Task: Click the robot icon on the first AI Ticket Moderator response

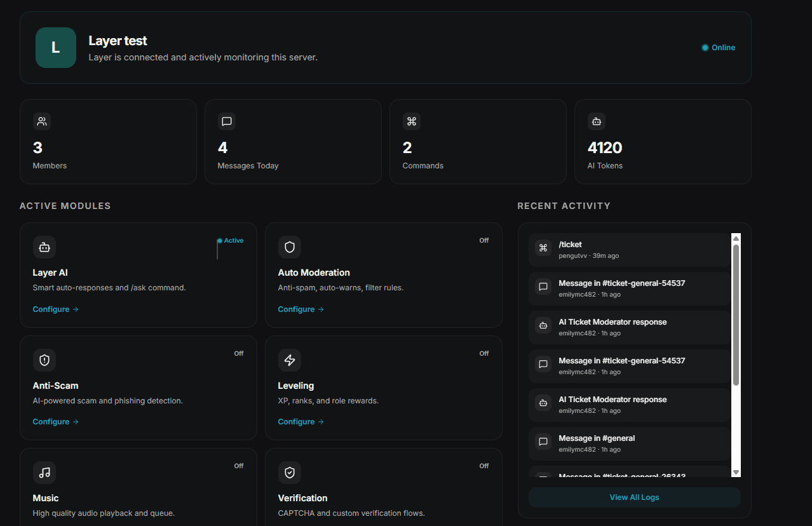Action: 543,326
